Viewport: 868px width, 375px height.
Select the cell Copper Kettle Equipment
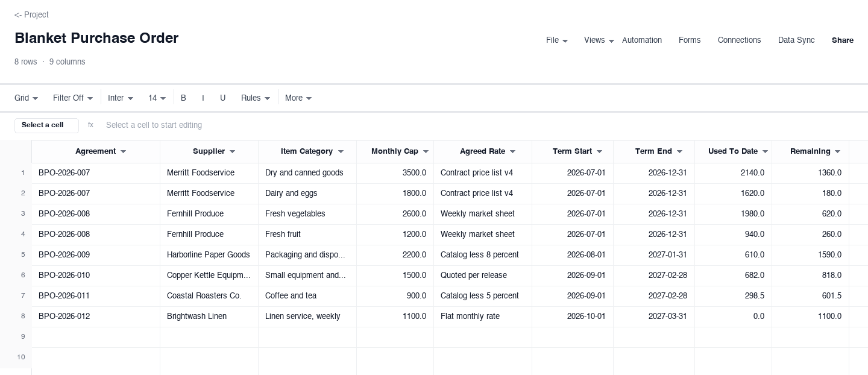[x=209, y=276]
